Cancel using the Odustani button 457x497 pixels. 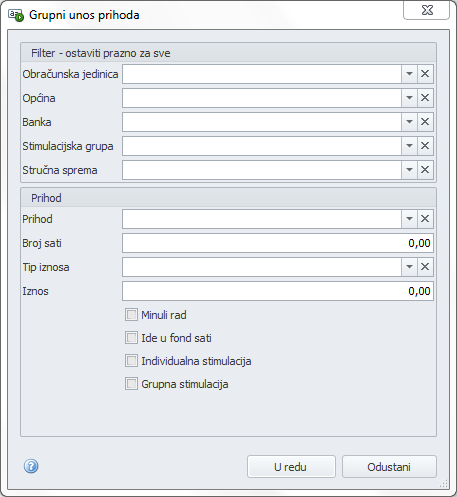click(x=389, y=467)
